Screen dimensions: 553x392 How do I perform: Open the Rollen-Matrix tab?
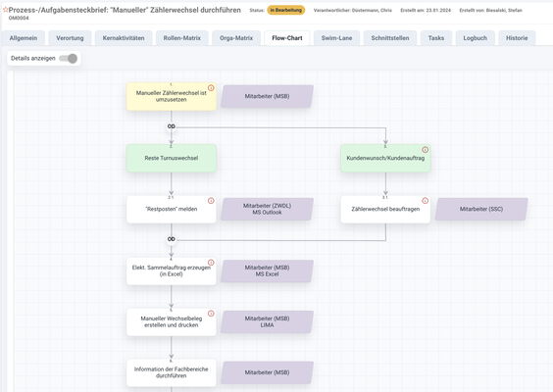(x=182, y=38)
